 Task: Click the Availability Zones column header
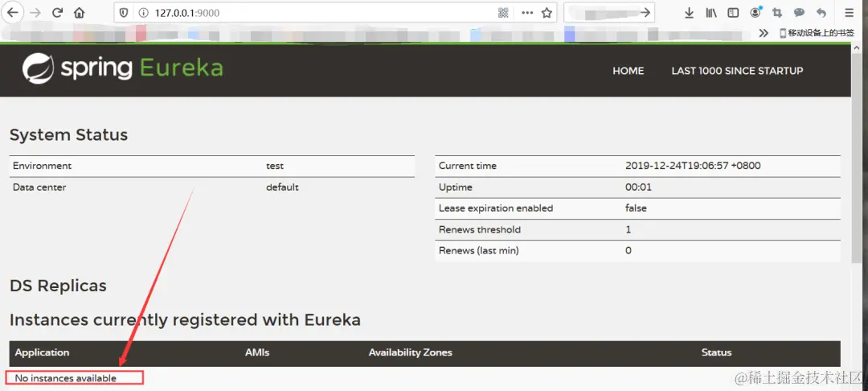(x=410, y=352)
